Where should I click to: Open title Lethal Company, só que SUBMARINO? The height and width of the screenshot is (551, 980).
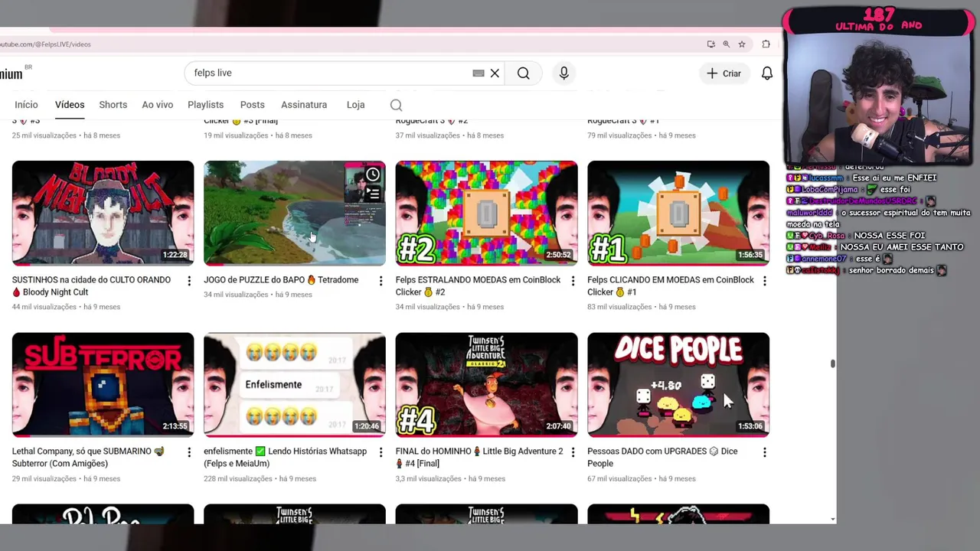(x=88, y=458)
